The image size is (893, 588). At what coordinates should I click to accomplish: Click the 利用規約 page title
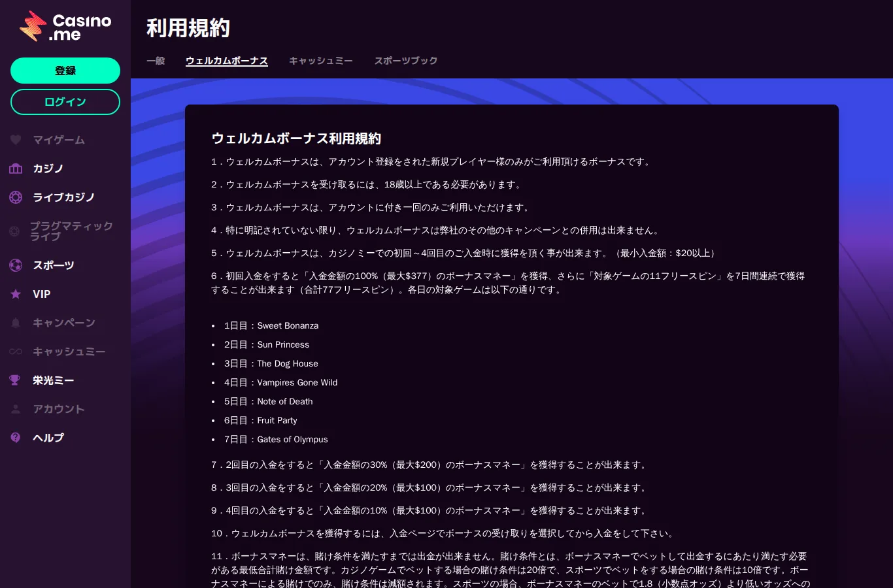188,28
